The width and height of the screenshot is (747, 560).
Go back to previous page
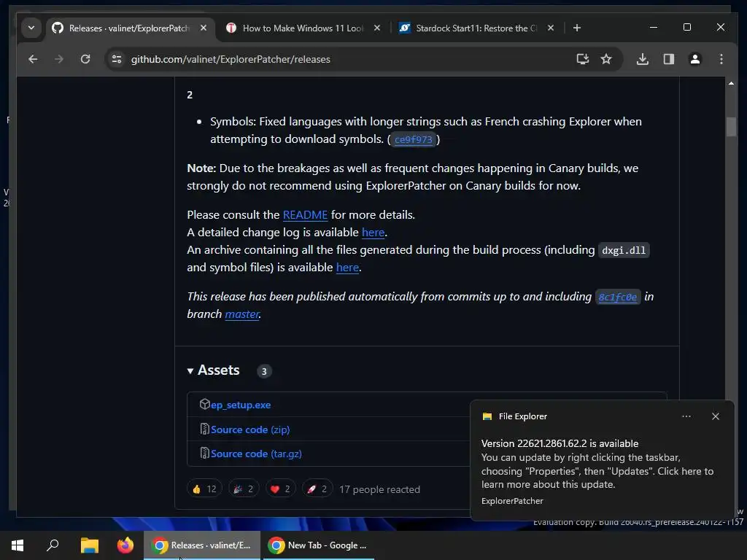pyautogui.click(x=33, y=59)
